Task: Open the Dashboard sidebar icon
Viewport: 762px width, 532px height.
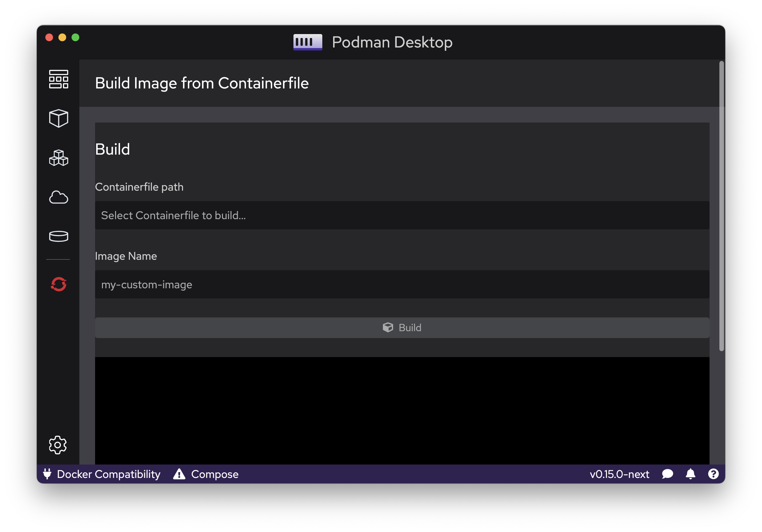Action: pos(58,79)
